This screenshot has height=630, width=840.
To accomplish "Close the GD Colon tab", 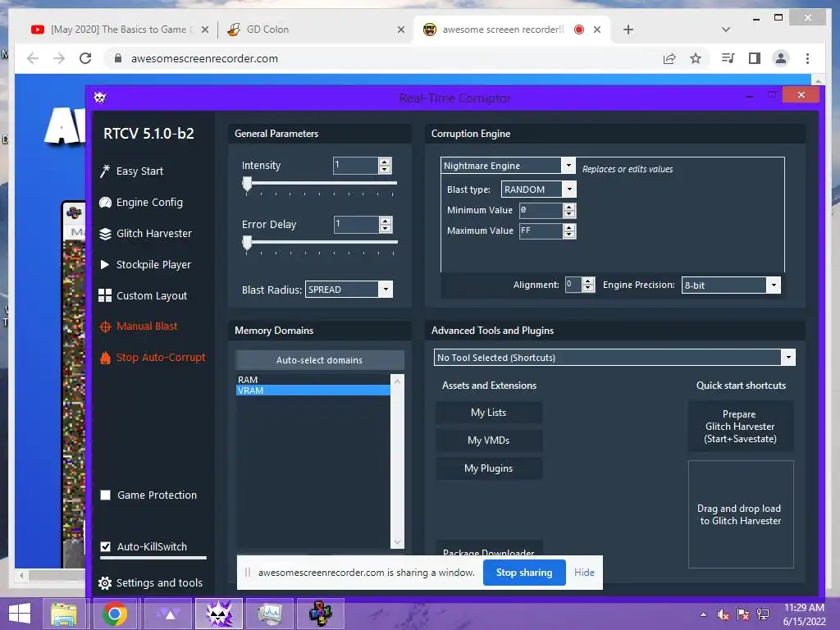I will point(400,30).
